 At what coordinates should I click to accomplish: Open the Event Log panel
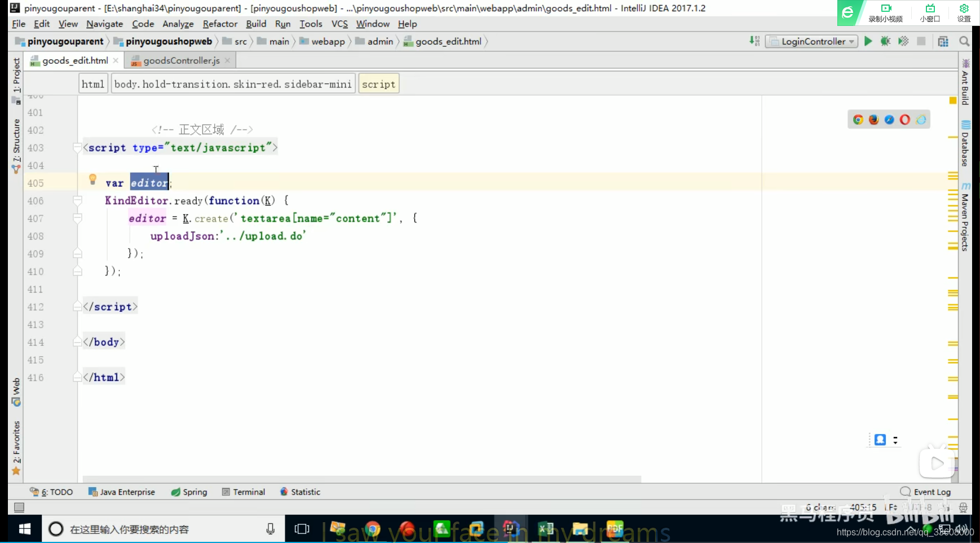(925, 492)
